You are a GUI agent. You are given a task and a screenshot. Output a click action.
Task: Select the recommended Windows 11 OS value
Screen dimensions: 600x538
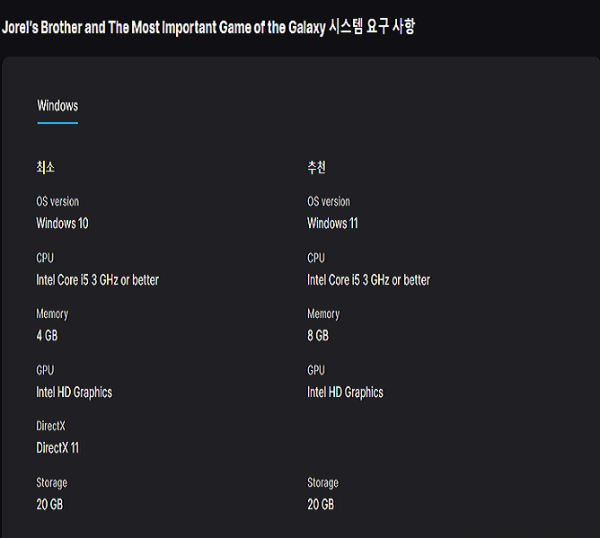click(x=333, y=223)
